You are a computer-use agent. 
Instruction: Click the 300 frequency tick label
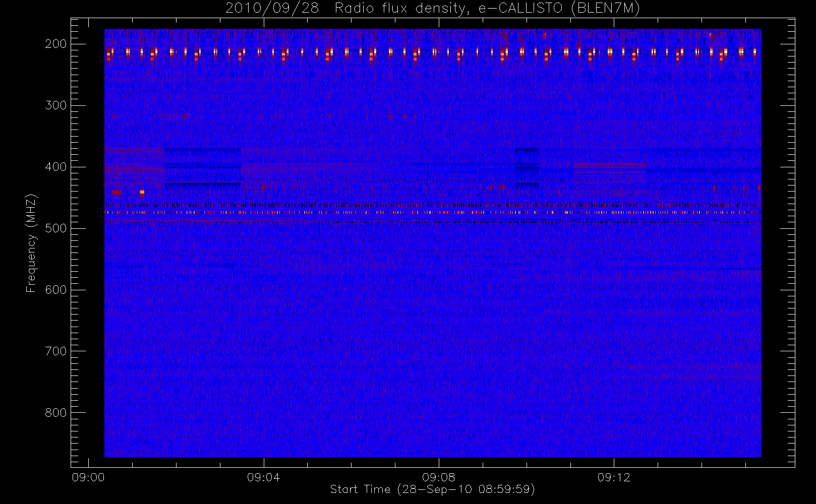tap(56, 105)
